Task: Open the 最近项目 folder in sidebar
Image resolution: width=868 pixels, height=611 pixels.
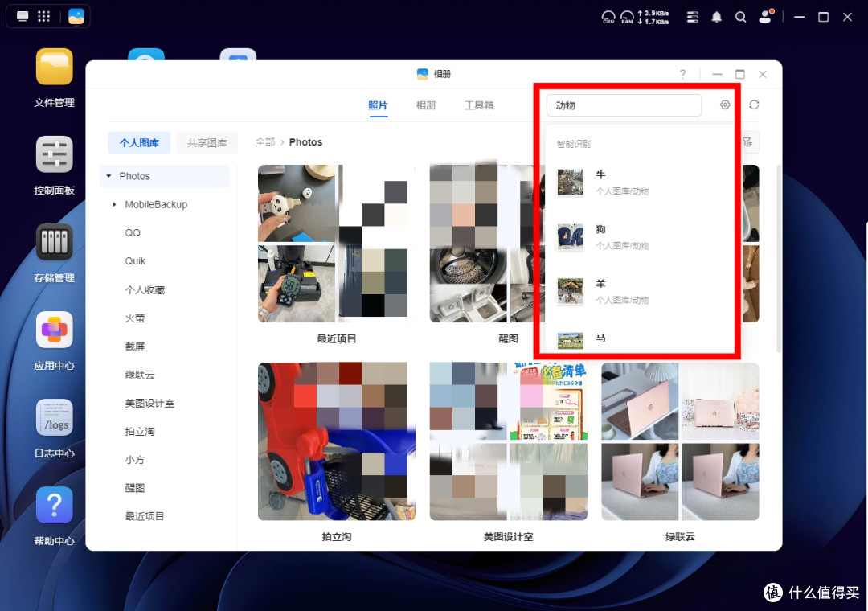Action: coord(145,516)
